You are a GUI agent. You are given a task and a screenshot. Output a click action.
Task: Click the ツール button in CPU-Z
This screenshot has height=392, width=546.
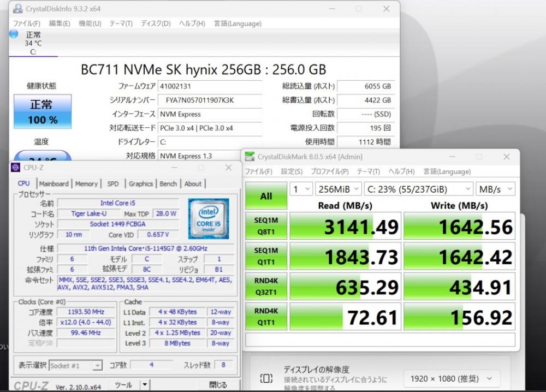coord(123,385)
